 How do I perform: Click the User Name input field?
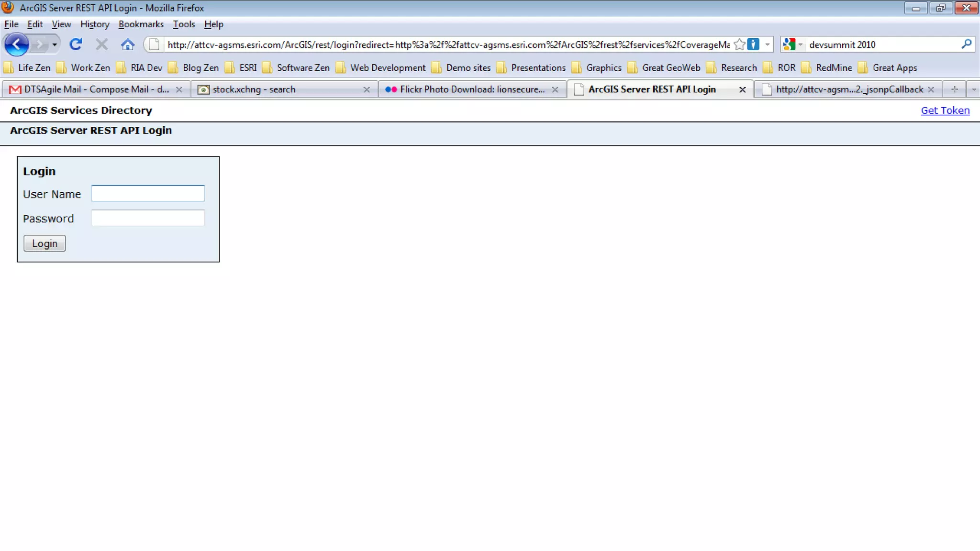[148, 194]
